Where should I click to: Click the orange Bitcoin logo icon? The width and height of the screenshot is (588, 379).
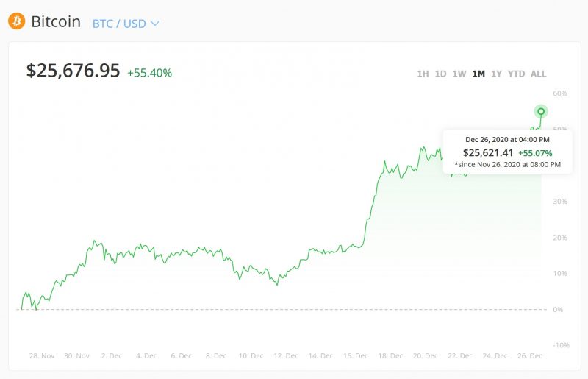[16, 22]
